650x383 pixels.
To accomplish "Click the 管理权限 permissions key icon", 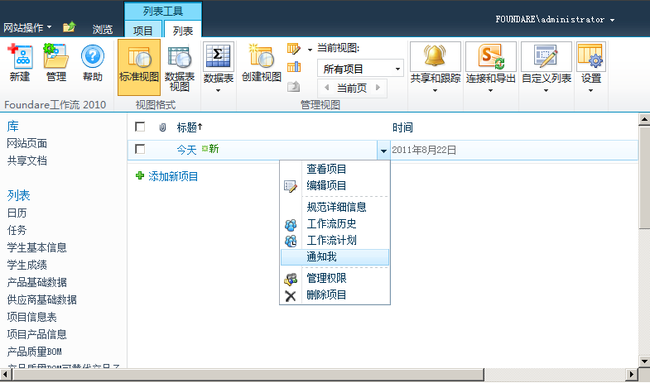I will [291, 279].
